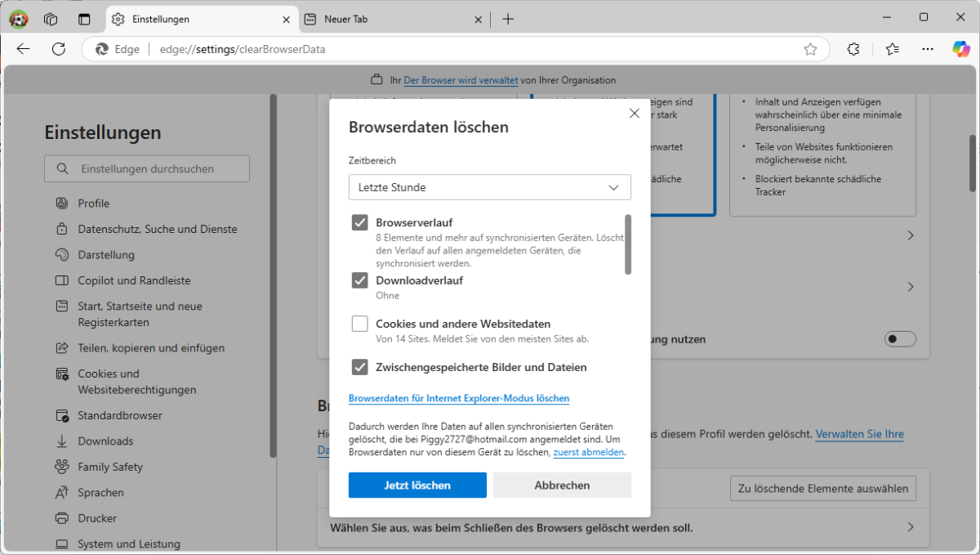Open the Zeitbereich dropdown

[x=489, y=187]
